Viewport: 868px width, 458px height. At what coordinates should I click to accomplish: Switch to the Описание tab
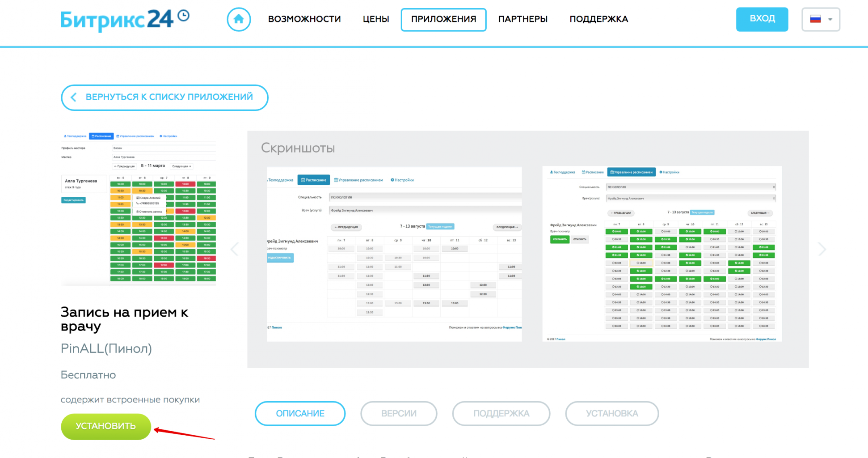point(300,413)
